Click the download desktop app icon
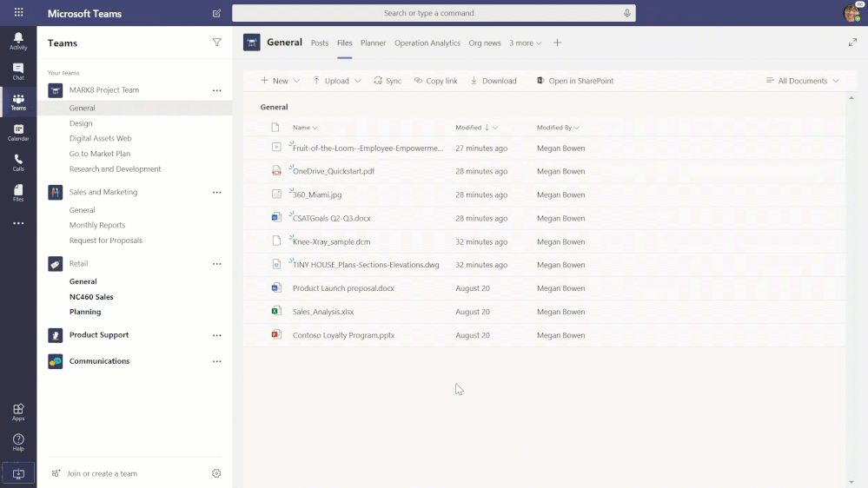This screenshot has width=868, height=488. pos(18,473)
